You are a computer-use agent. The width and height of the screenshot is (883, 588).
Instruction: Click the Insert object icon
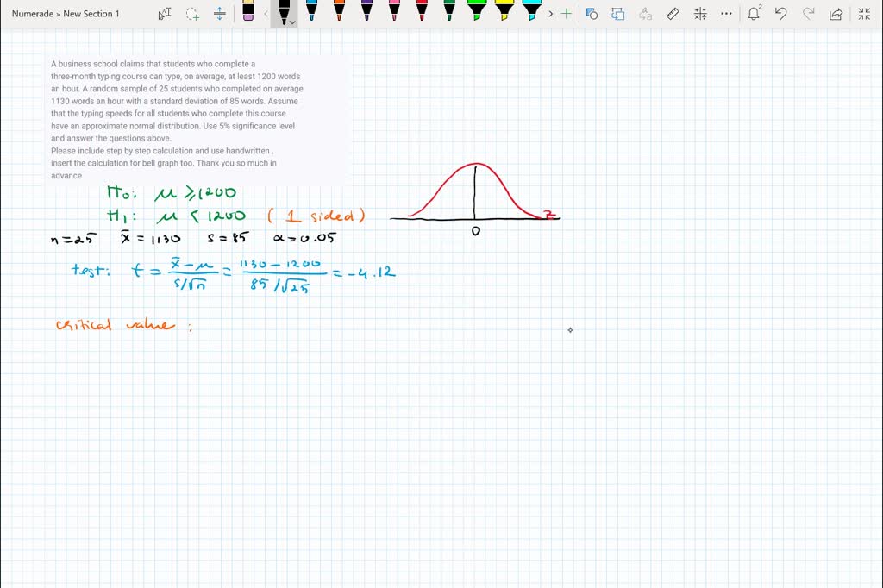(591, 14)
